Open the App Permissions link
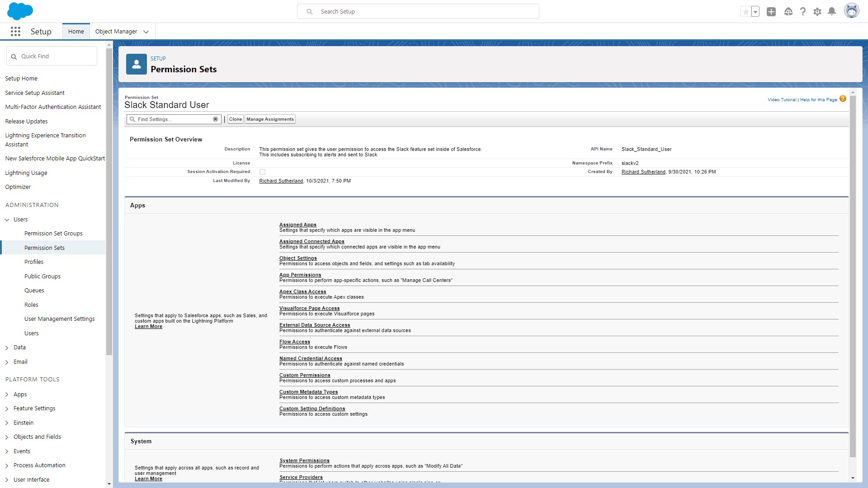The width and height of the screenshot is (868, 488). pos(300,275)
